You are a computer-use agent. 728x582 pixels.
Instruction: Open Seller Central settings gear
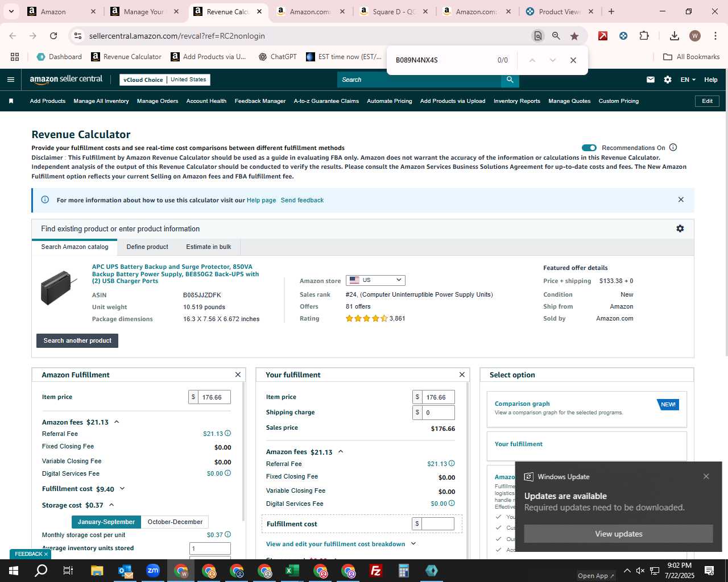coord(668,80)
